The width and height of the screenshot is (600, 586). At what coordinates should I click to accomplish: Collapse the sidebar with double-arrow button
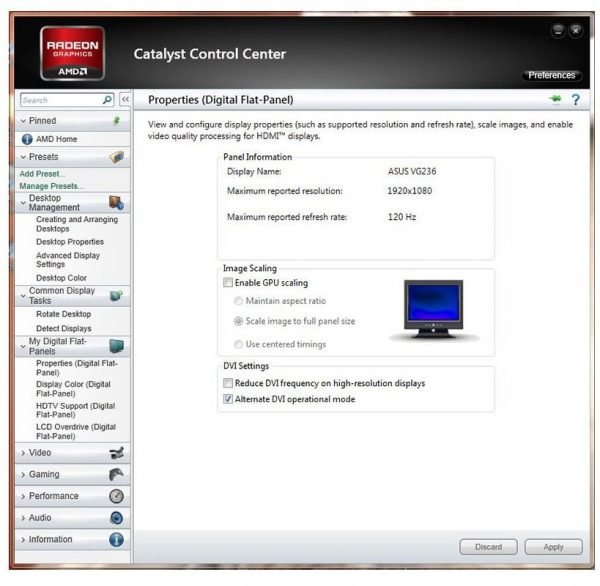click(125, 100)
